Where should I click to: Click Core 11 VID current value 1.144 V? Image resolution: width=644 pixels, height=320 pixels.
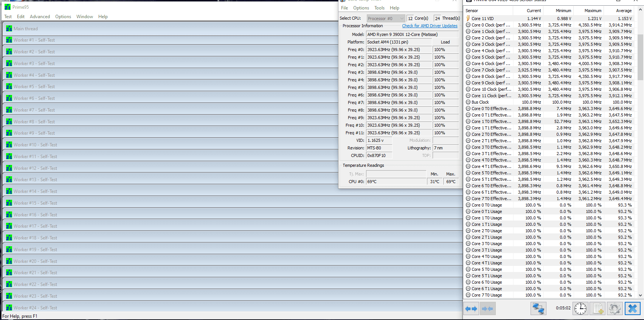pos(534,18)
